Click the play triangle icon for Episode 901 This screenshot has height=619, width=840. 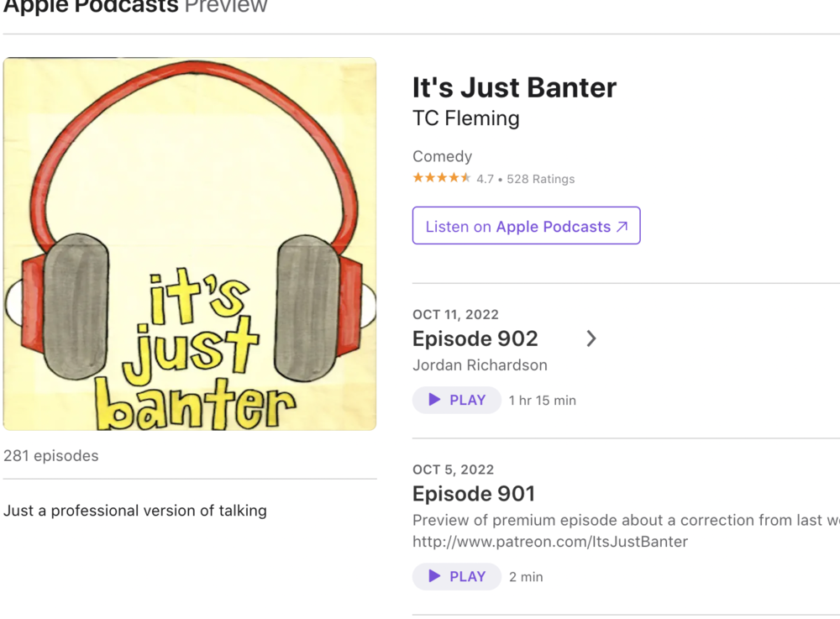tap(434, 576)
